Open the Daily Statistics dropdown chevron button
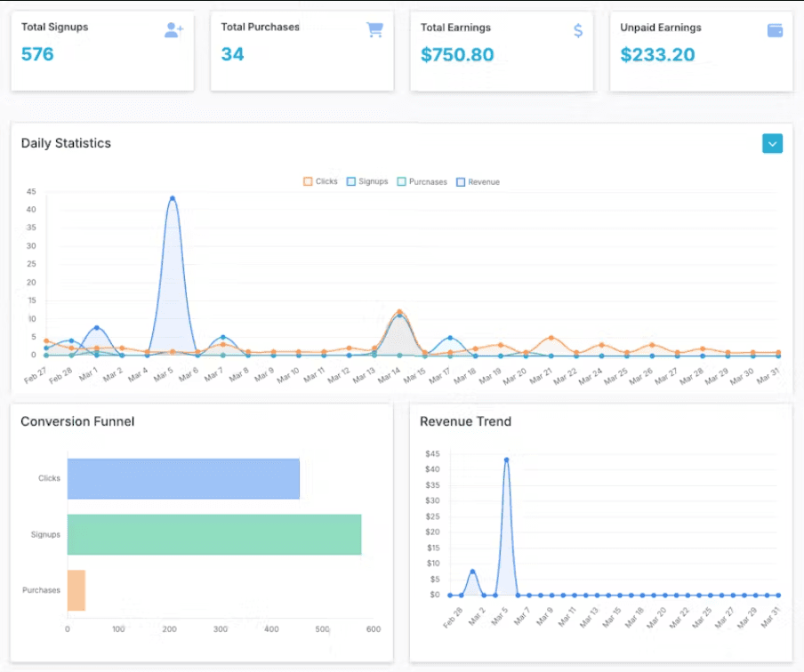Screen dimensions: 804x672 (x=772, y=143)
